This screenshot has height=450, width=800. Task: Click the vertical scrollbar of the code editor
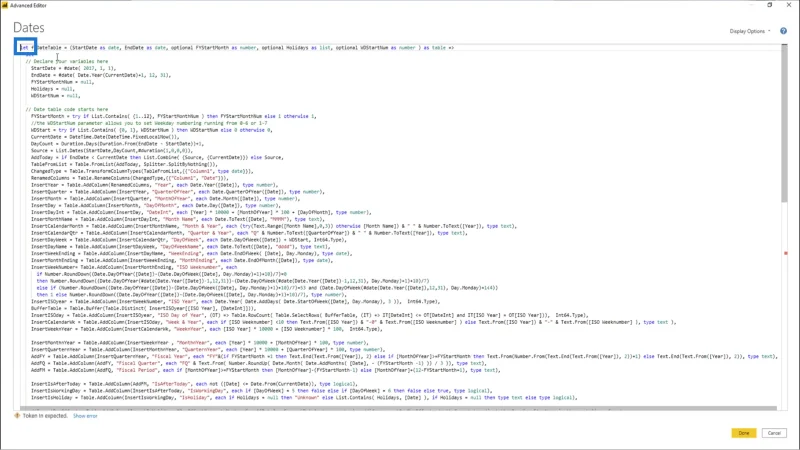(x=784, y=122)
